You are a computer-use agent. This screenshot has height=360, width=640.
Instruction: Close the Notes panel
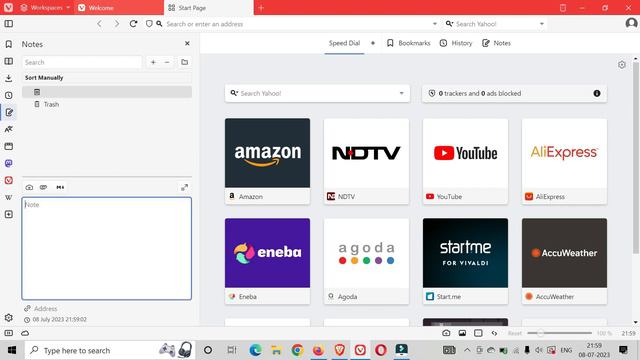187,43
